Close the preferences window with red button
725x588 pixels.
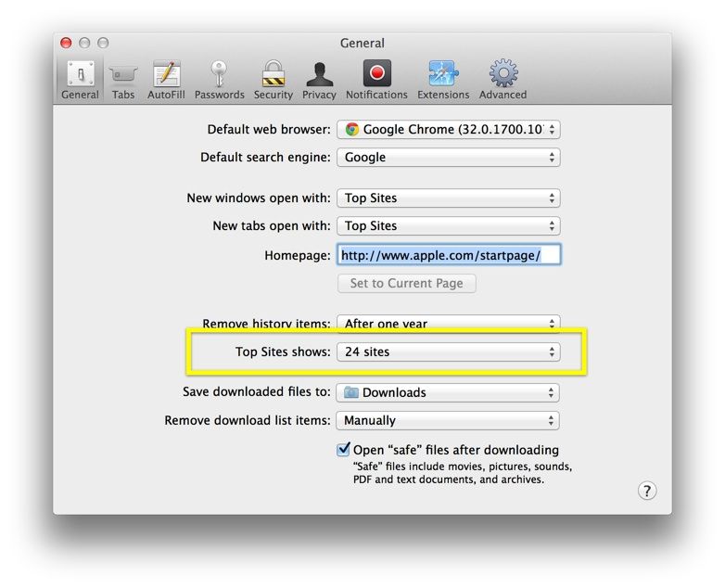[66, 43]
